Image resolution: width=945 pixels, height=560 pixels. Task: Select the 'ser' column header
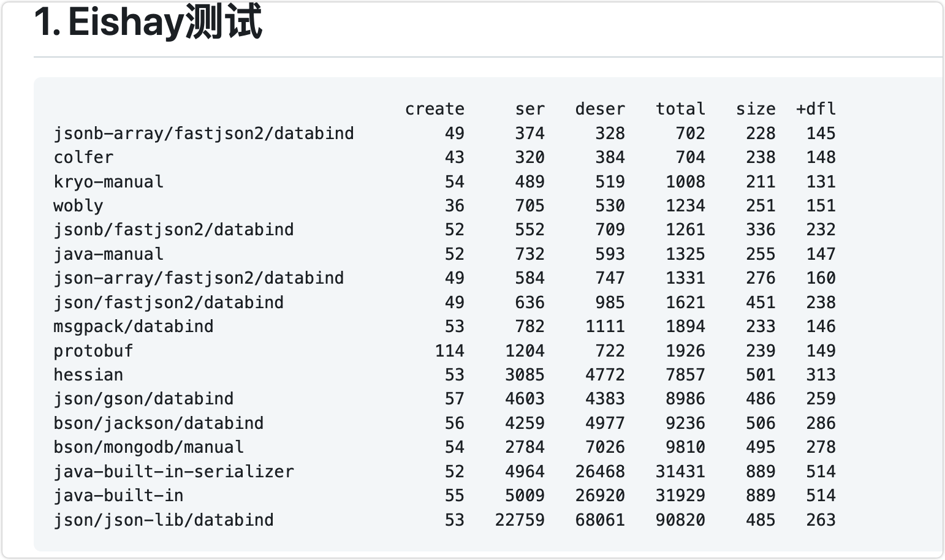click(x=529, y=109)
